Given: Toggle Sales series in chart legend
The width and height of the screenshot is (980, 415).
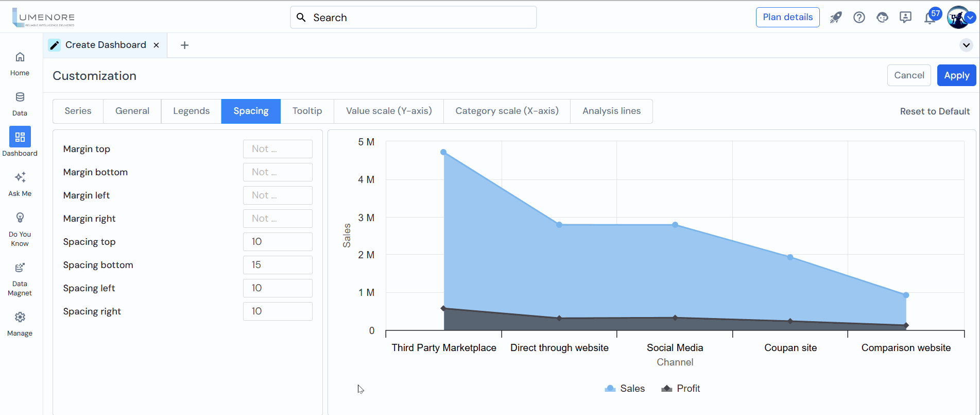Looking at the screenshot, I should 625,389.
